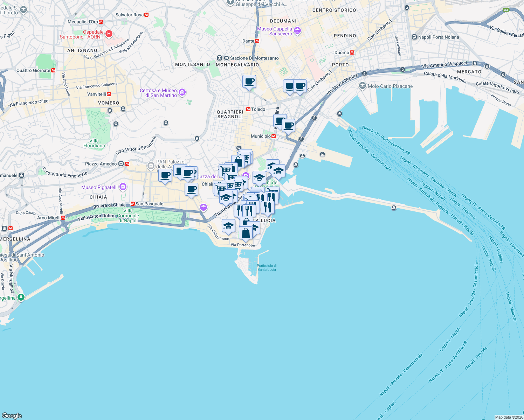
Task: Click the museum icon for Museo Cappella Sansevero
Action: coord(297,31)
